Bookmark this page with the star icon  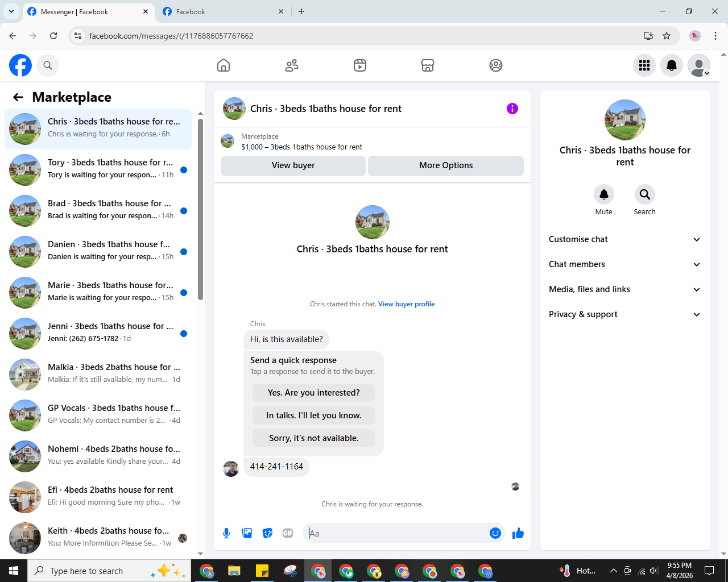[x=667, y=36]
